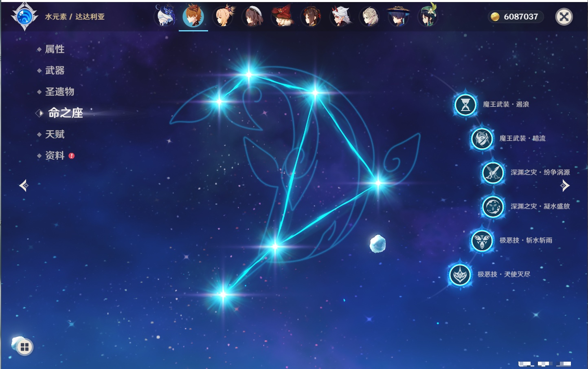Image resolution: width=588 pixels, height=369 pixels.
Task: Close the character screen with X button
Action: pos(564,17)
